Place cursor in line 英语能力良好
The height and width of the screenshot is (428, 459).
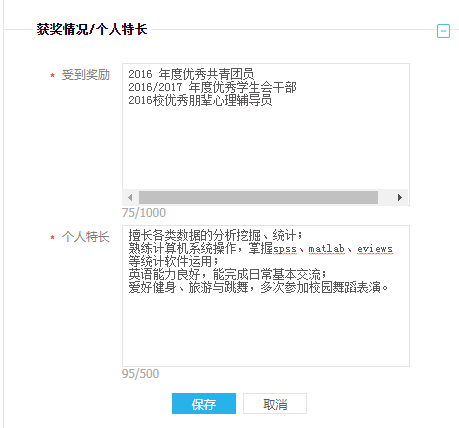(164, 275)
